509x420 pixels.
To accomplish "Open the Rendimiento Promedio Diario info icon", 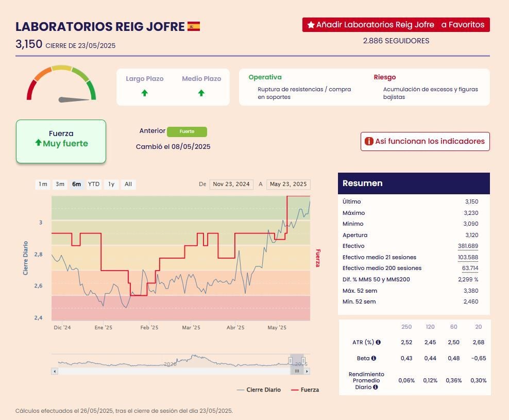I will [376, 387].
